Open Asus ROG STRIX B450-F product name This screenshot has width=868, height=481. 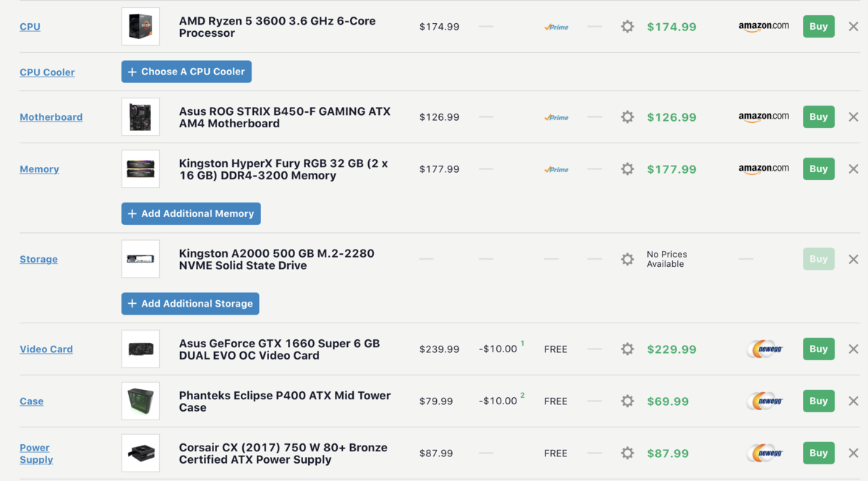[285, 117]
